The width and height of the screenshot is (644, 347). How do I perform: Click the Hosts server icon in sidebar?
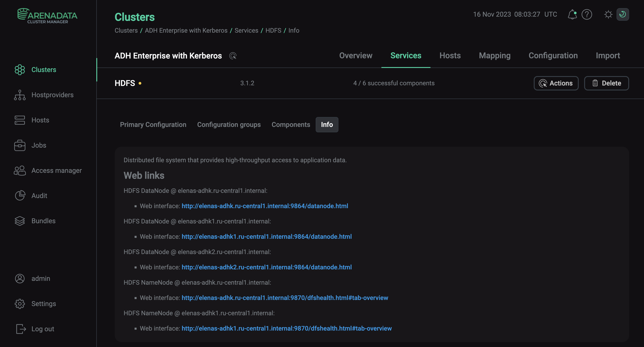click(x=20, y=120)
